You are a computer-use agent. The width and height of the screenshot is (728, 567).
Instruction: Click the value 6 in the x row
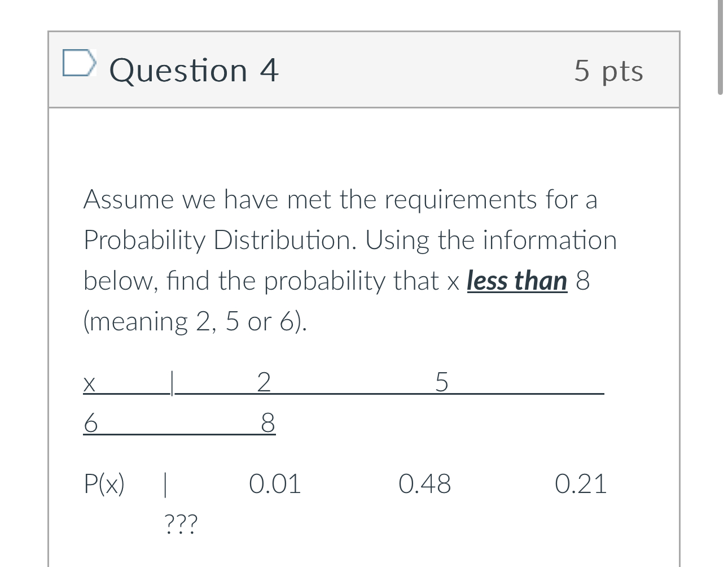click(x=89, y=423)
